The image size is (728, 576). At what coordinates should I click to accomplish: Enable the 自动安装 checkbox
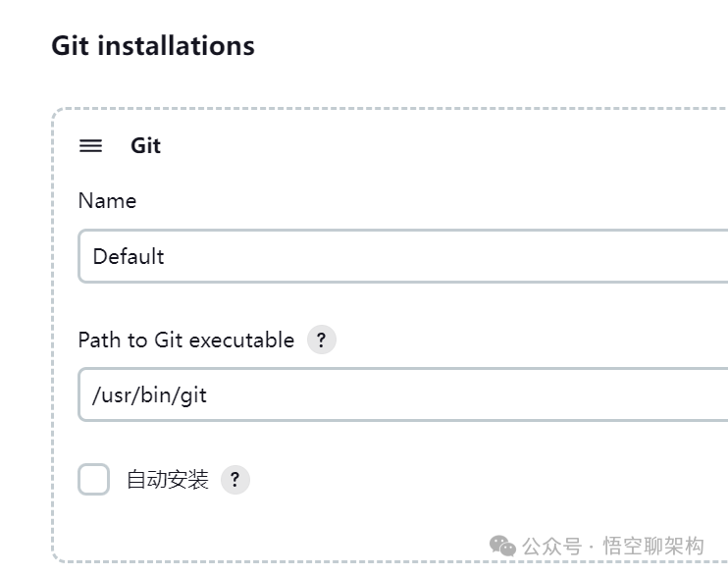pyautogui.click(x=94, y=480)
